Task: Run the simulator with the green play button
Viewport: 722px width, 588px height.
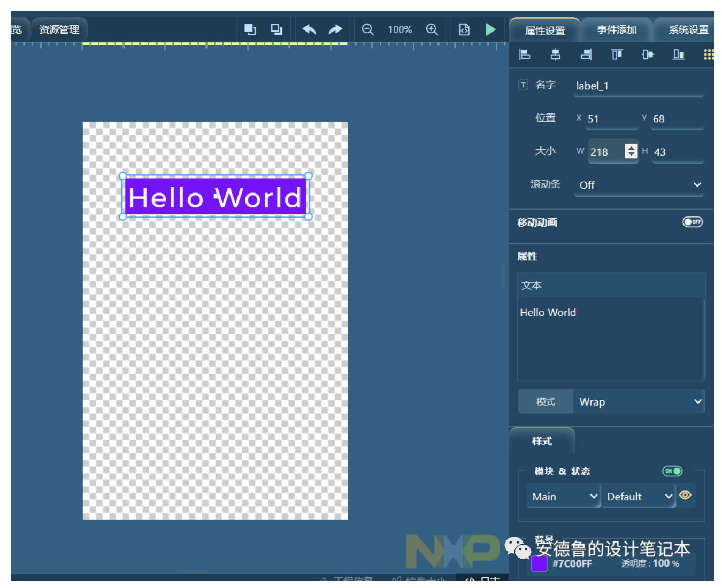Action: coord(490,29)
